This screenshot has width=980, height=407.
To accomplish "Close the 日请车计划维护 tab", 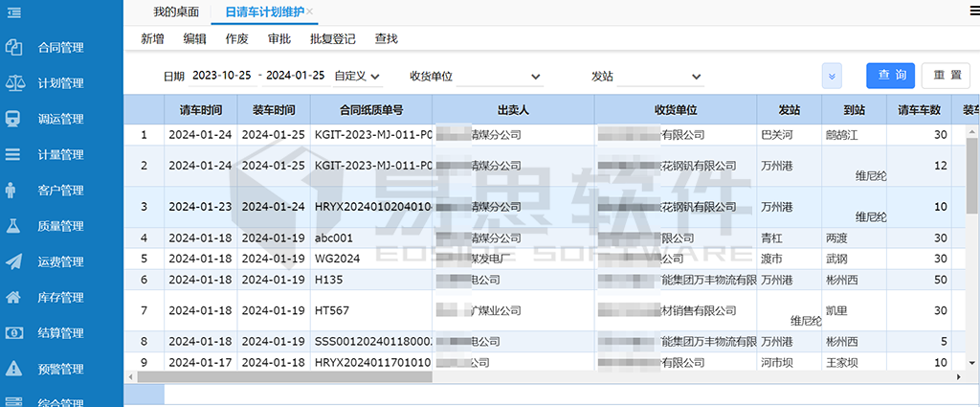I will click(309, 11).
